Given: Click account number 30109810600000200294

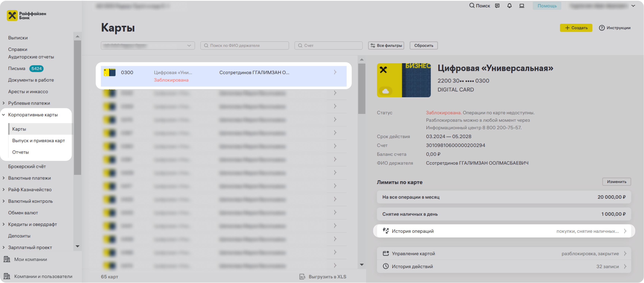Looking at the screenshot, I should coord(455,145).
